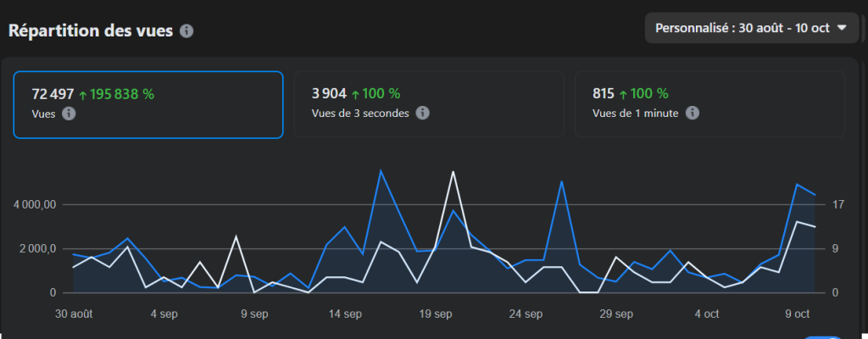Click the info icon next to Vues
The image size is (868, 339).
click(x=70, y=113)
